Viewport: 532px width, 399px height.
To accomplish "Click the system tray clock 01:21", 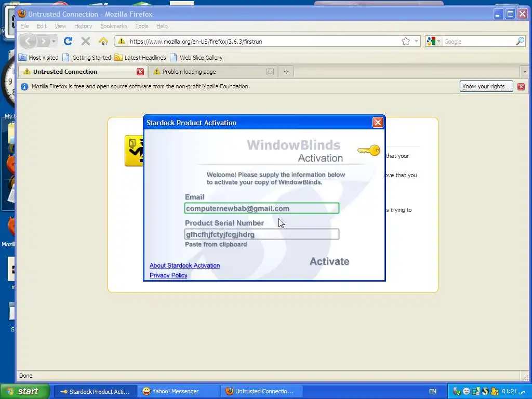I will (x=514, y=392).
